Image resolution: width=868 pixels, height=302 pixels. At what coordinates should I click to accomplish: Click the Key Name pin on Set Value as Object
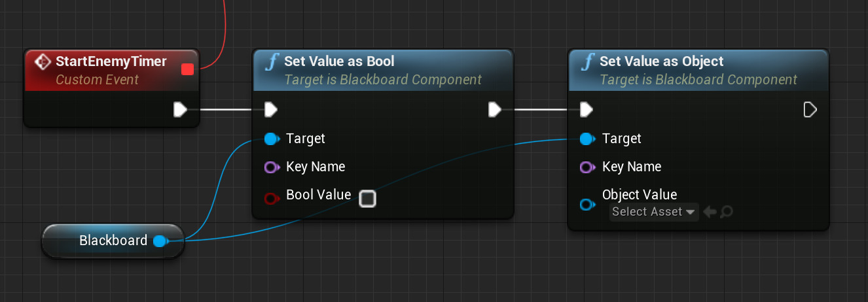[x=588, y=167]
